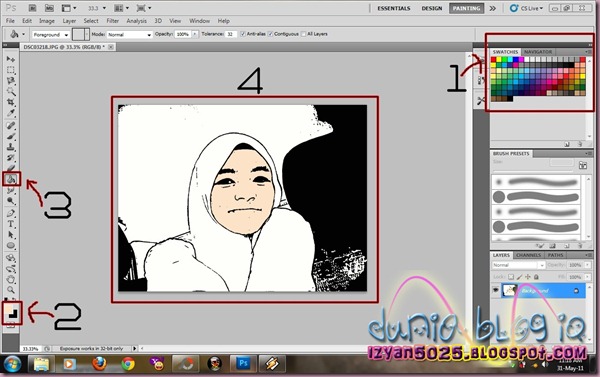Image resolution: width=600 pixels, height=377 pixels.
Task: Click the Windows Start button
Action: coord(13,364)
